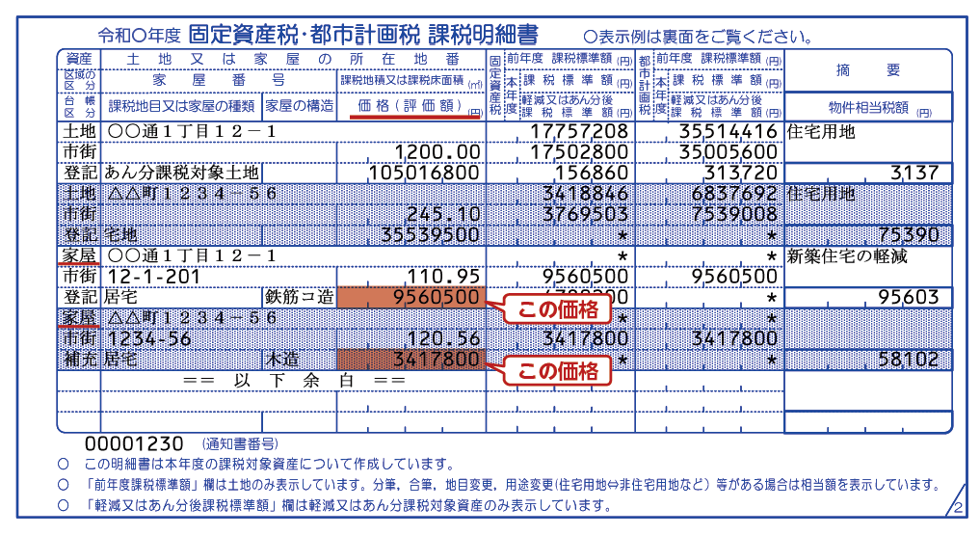Image resolution: width=980 pixels, height=535 pixels.
Task: Select the footnote starting 「前年度課税標準額」欄
Action: [x=513, y=484]
